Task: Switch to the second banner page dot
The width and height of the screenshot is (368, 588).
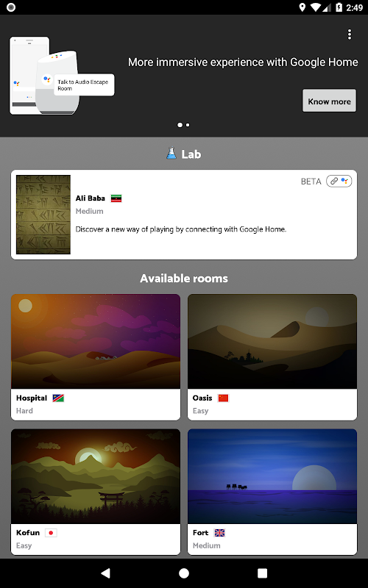Action: tap(188, 125)
